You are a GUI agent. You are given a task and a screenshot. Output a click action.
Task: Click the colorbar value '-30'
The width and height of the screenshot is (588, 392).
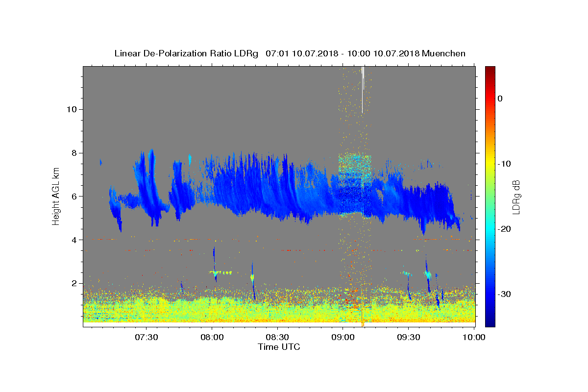pos(504,294)
